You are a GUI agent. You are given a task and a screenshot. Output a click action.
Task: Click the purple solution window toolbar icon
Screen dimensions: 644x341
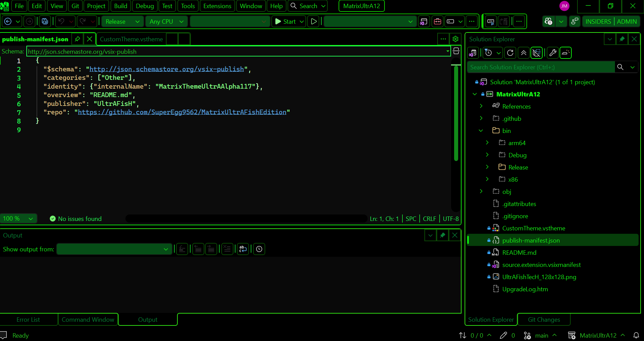424,21
